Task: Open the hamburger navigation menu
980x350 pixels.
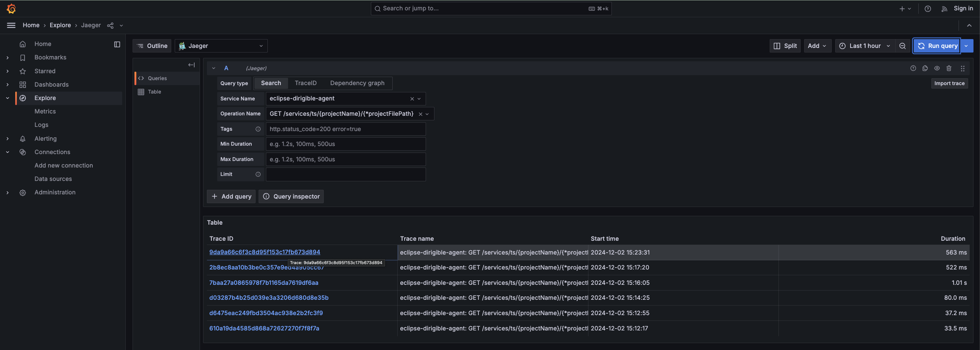Action: [x=11, y=25]
